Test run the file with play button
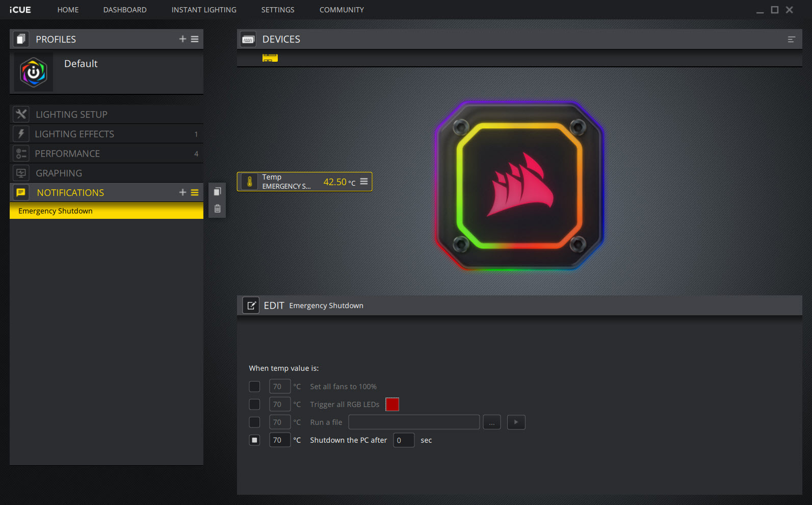This screenshot has width=812, height=505. [x=516, y=422]
